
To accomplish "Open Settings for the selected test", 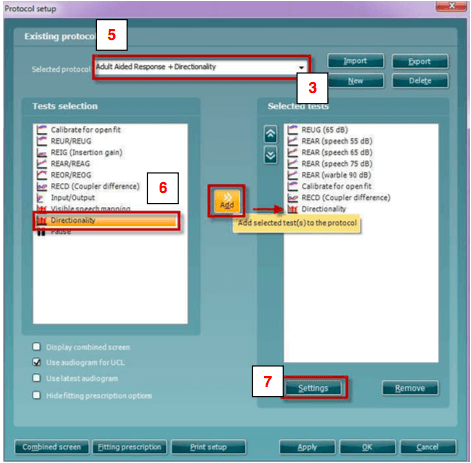I will click(x=313, y=388).
